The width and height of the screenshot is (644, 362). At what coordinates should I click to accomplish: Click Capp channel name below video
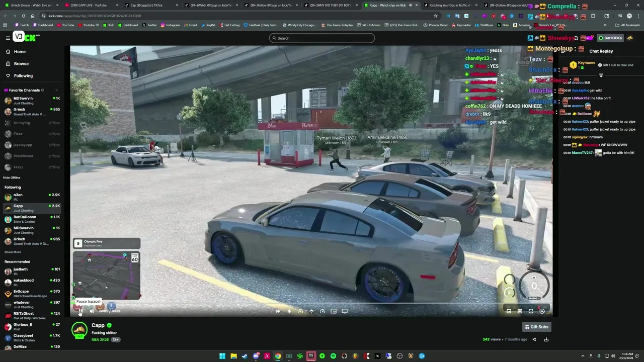click(x=98, y=325)
